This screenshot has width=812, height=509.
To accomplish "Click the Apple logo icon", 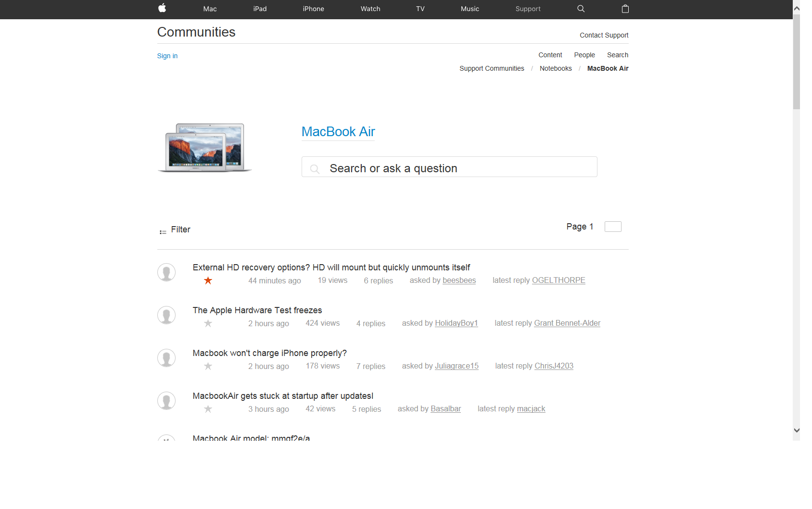I will coord(162,8).
